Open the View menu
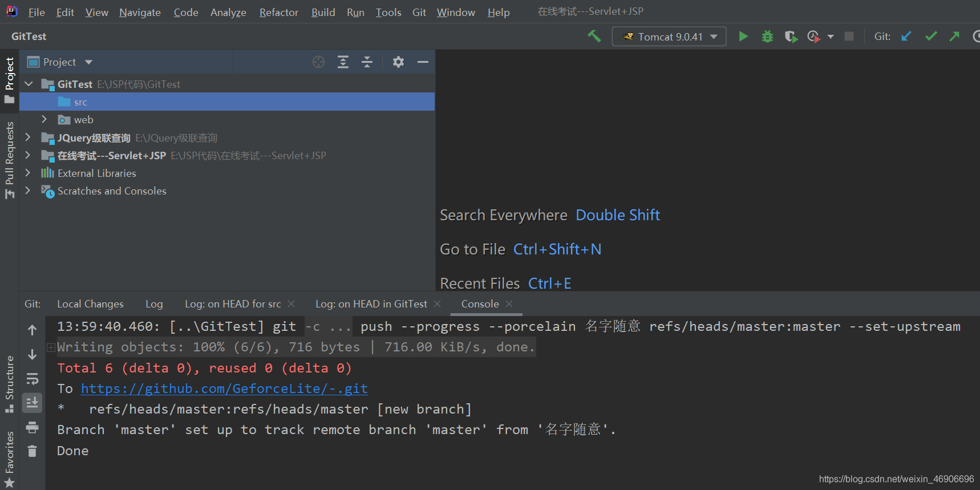 coord(97,13)
